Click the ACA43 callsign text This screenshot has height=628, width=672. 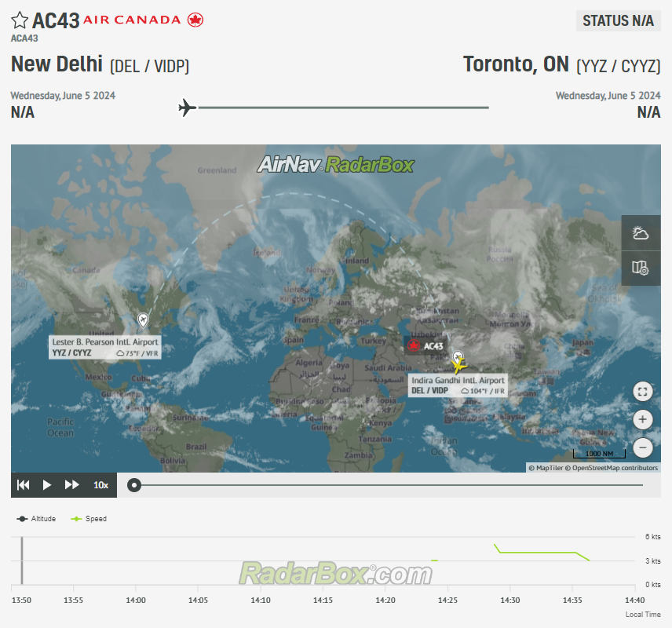(24, 38)
